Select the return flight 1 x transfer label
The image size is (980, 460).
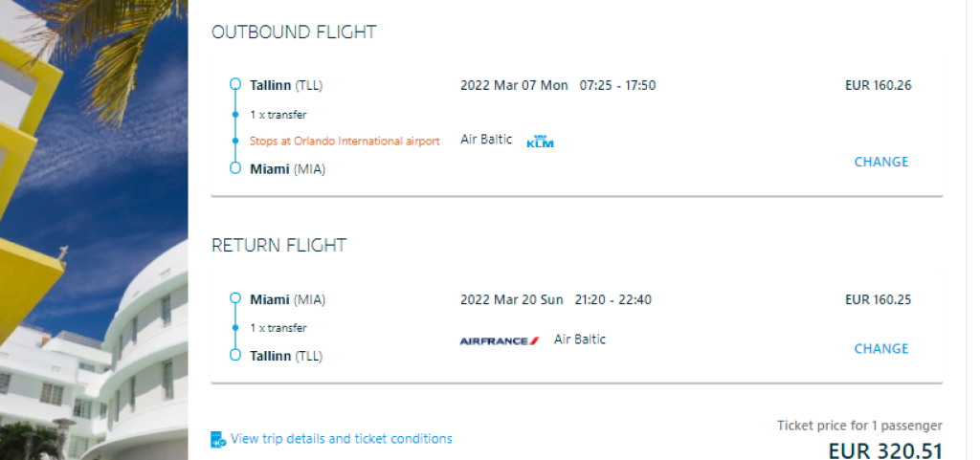coord(278,328)
